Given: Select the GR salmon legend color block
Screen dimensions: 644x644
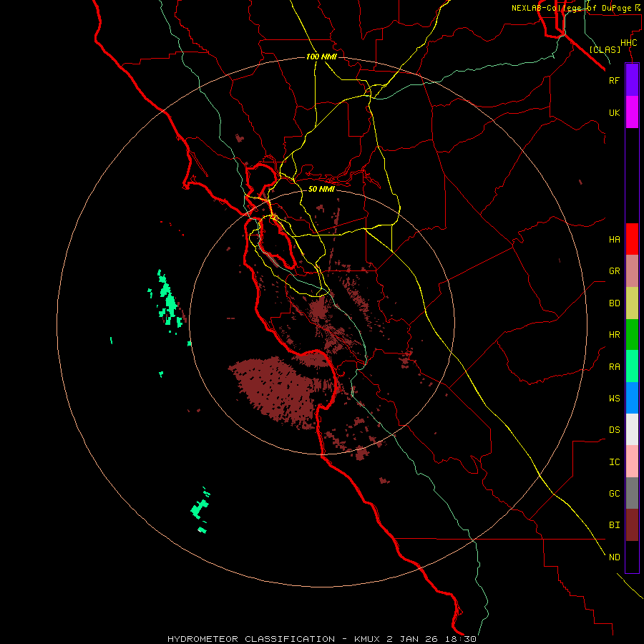Looking at the screenshot, I should (632, 271).
